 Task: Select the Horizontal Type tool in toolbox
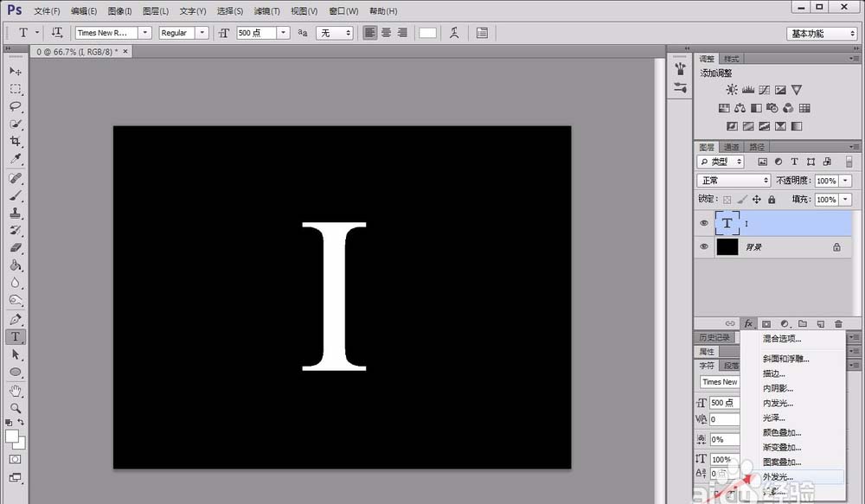(x=16, y=337)
